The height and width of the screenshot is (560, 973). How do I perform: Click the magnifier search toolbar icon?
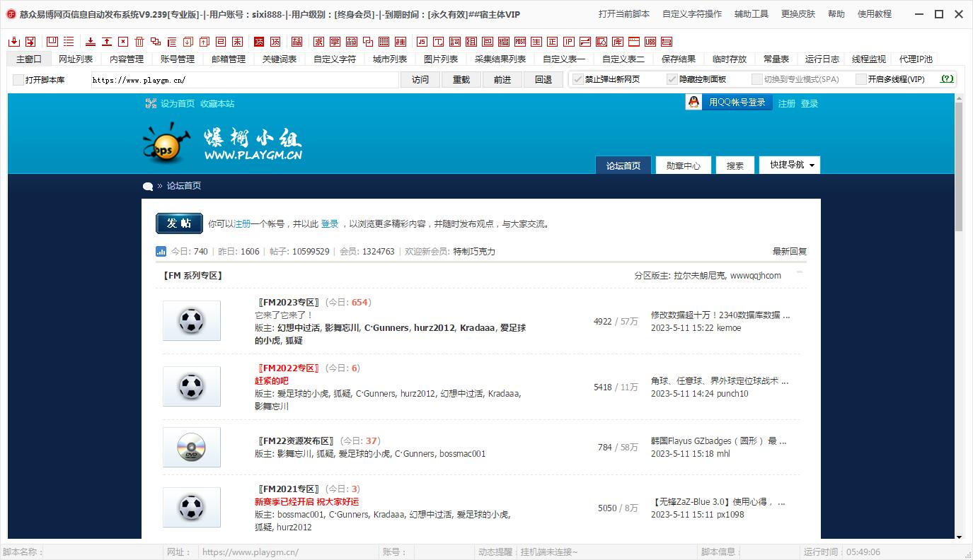pos(601,41)
